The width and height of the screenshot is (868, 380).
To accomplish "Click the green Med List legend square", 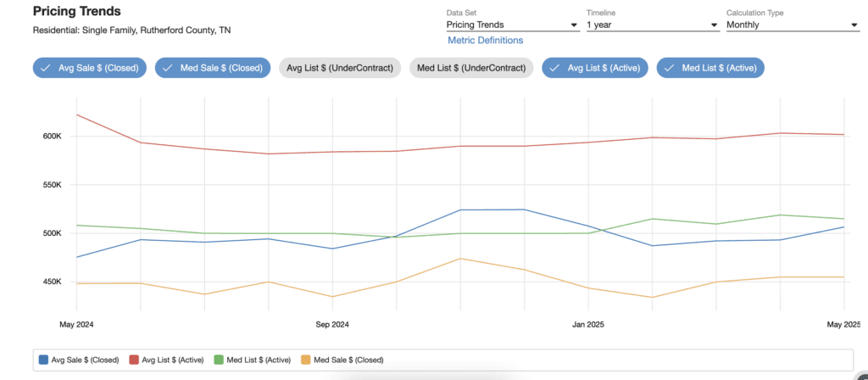I will click(x=219, y=360).
